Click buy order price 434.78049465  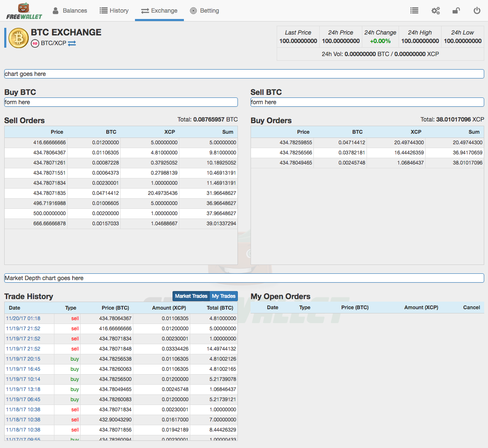coord(296,163)
